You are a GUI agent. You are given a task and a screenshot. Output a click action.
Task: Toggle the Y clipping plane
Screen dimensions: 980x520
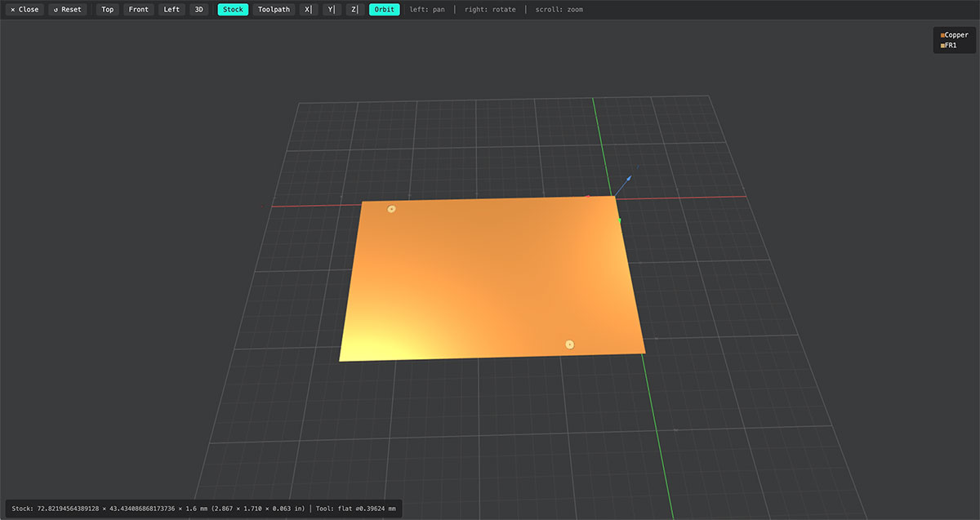(x=331, y=10)
